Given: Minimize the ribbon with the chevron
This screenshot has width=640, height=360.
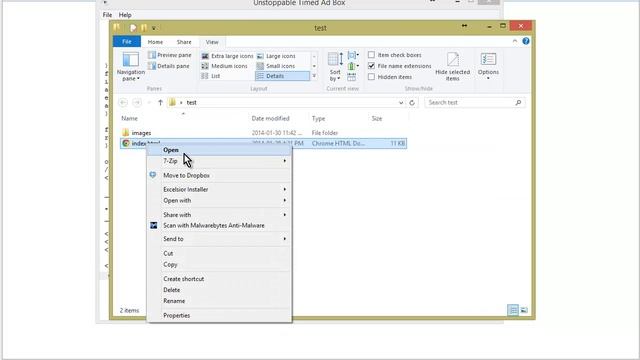Looking at the screenshot, I should coord(515,41).
